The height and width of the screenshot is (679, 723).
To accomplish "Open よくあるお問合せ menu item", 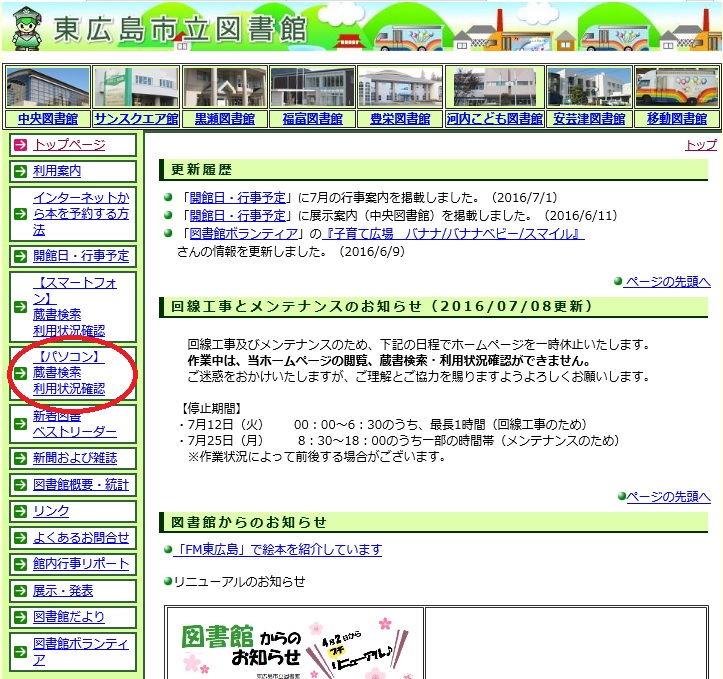I will (81, 537).
